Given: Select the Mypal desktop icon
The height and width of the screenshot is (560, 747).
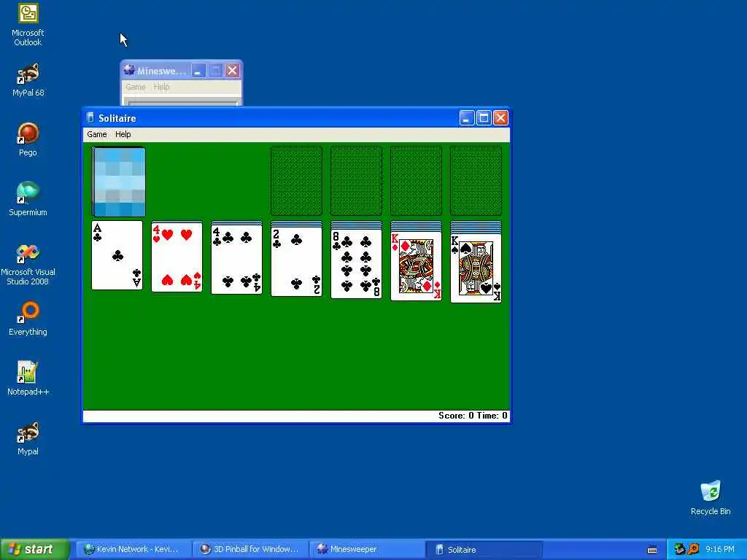Looking at the screenshot, I should [x=28, y=438].
